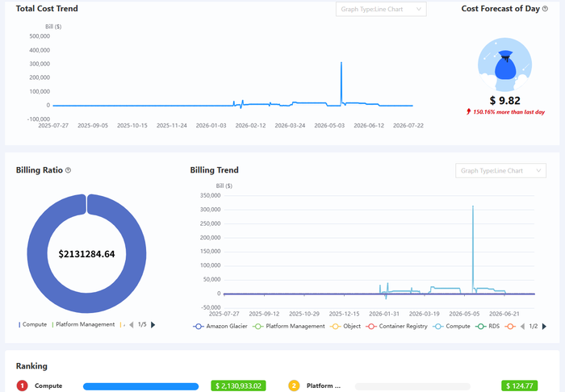Click 150.16% more than last day text

click(x=508, y=112)
